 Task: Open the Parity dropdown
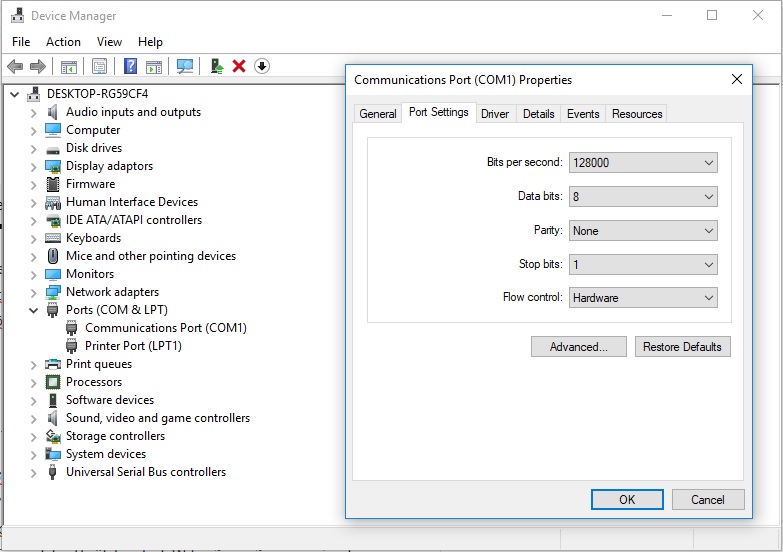pyautogui.click(x=643, y=231)
